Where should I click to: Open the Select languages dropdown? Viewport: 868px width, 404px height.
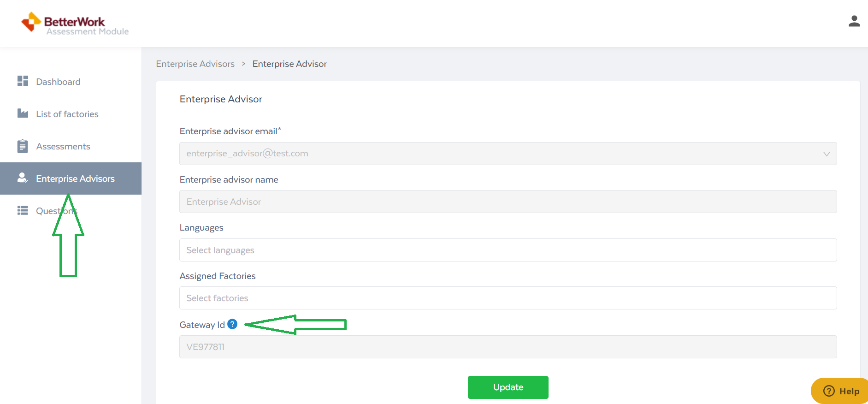508,250
